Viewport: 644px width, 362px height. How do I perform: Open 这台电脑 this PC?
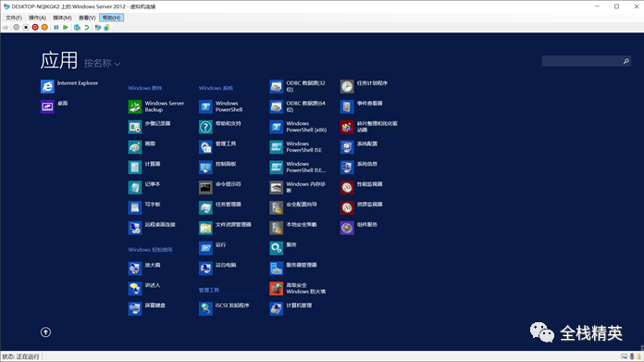[x=217, y=268]
